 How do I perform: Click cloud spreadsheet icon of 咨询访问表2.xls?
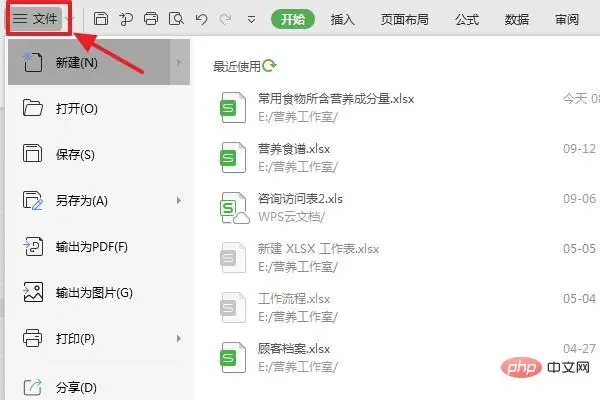(234, 208)
